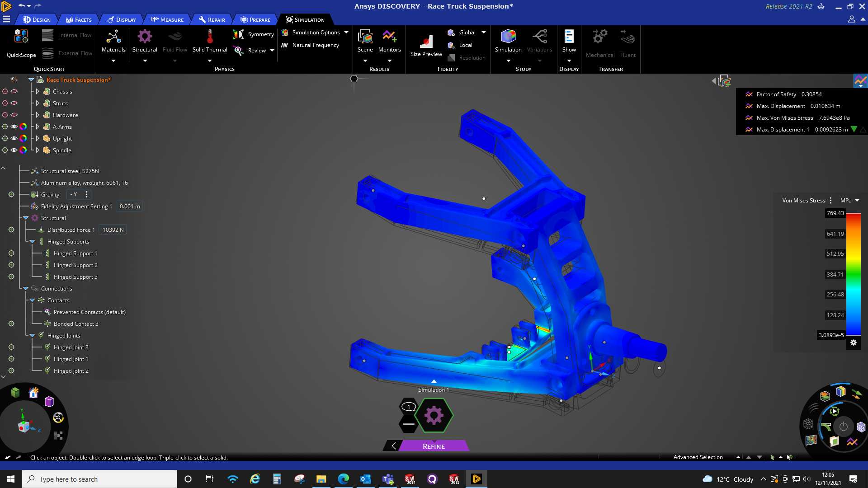
Task: Click Natural Frequency option
Action: click(x=310, y=45)
